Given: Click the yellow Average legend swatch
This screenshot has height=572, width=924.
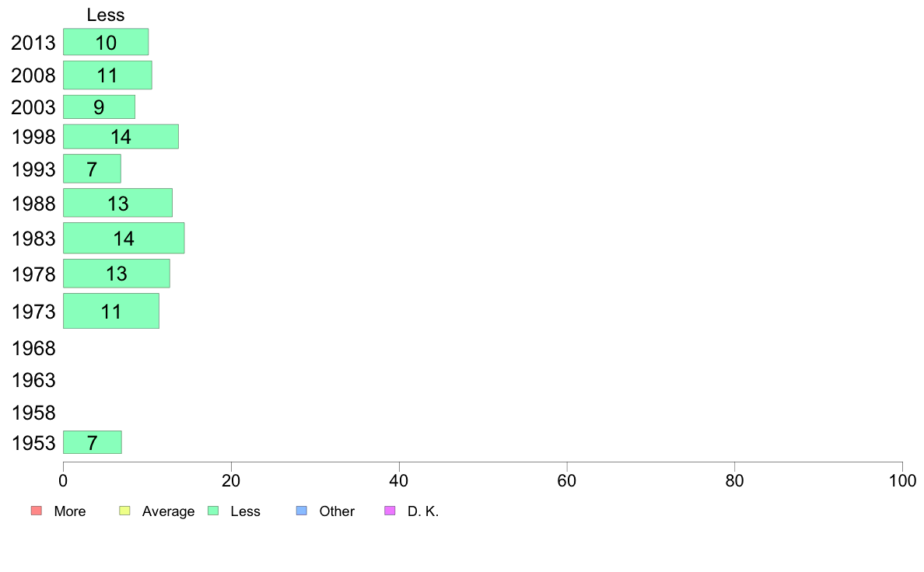Looking at the screenshot, I should point(124,511).
